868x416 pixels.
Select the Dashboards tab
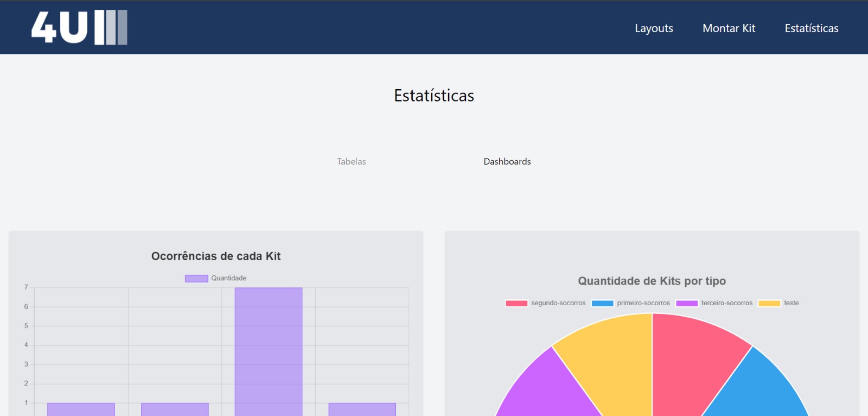pos(507,161)
